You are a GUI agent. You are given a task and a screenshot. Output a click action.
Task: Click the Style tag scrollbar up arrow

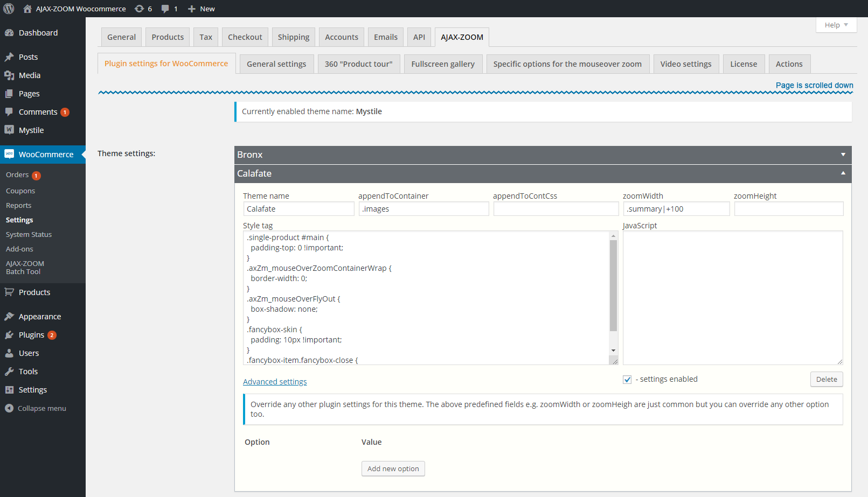[613, 236]
